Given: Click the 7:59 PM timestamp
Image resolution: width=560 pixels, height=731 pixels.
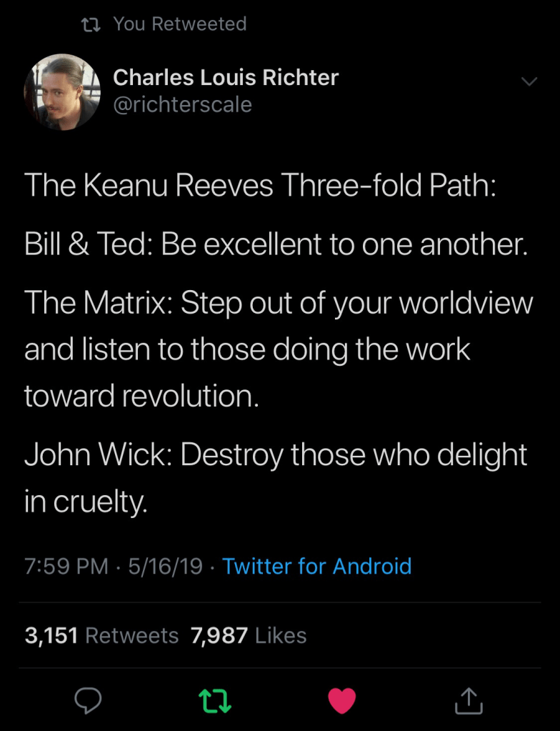Looking at the screenshot, I should (x=66, y=567).
